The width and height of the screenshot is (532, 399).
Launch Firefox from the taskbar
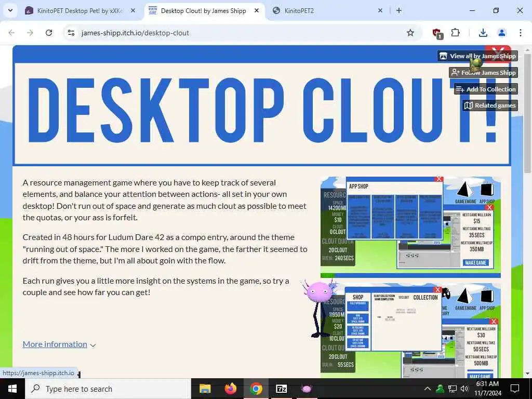point(230,389)
